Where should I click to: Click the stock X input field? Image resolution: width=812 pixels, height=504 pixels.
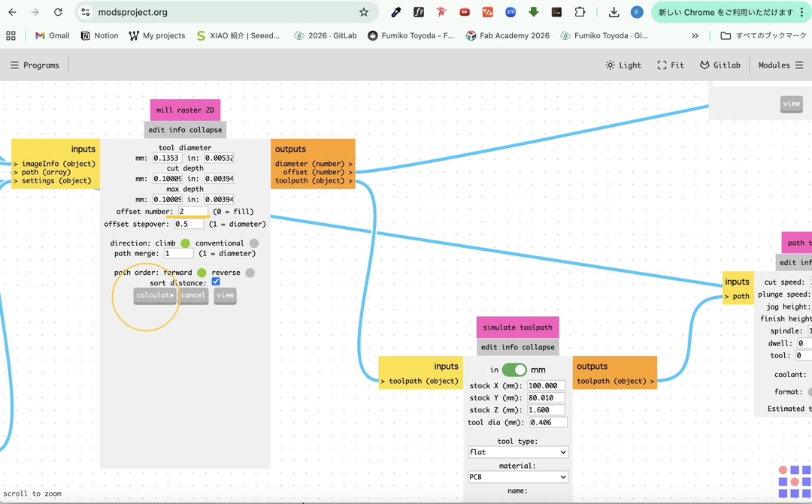point(546,385)
